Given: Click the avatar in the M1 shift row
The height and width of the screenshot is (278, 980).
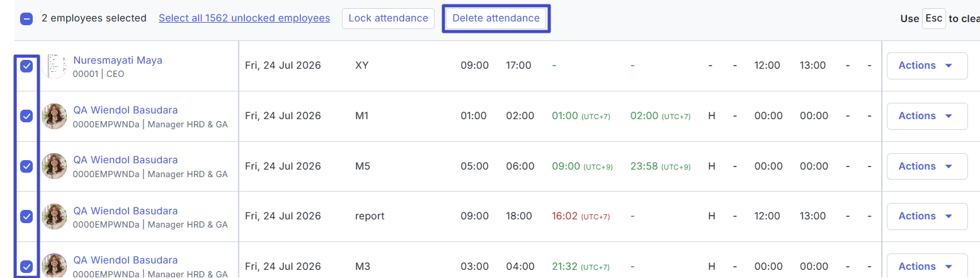Looking at the screenshot, I should point(54,116).
